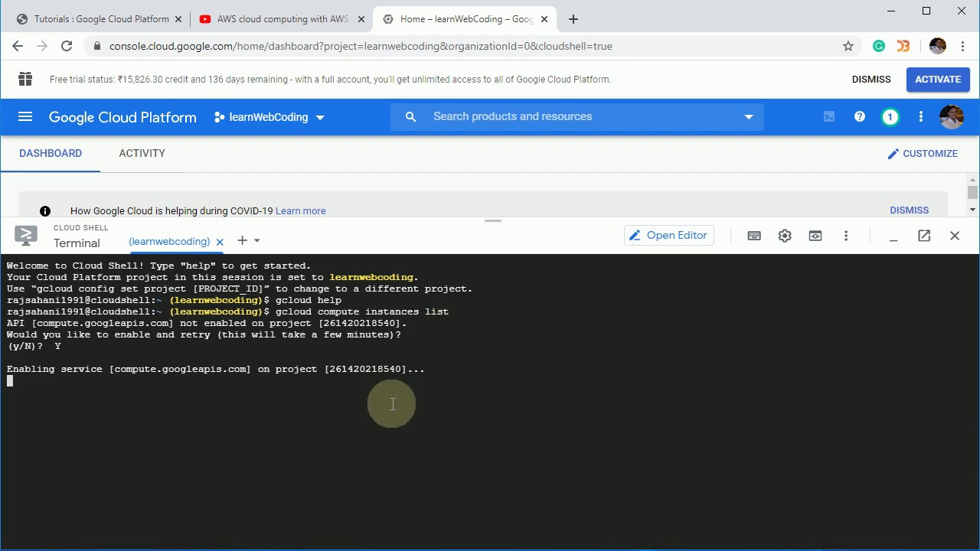Dismiss the COVID-19 notice
Viewport: 980px width, 551px height.
(909, 210)
